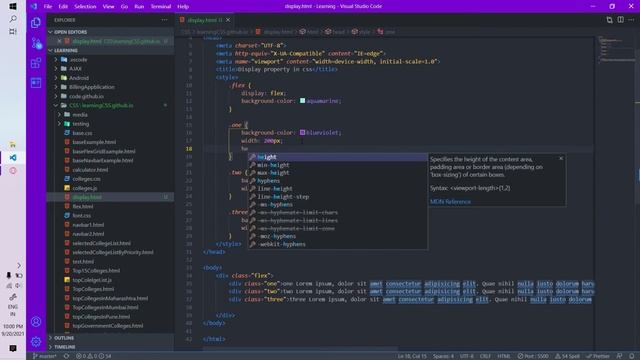Expand the BillingApplication folder
The image size is (640, 360).
(x=91, y=87)
